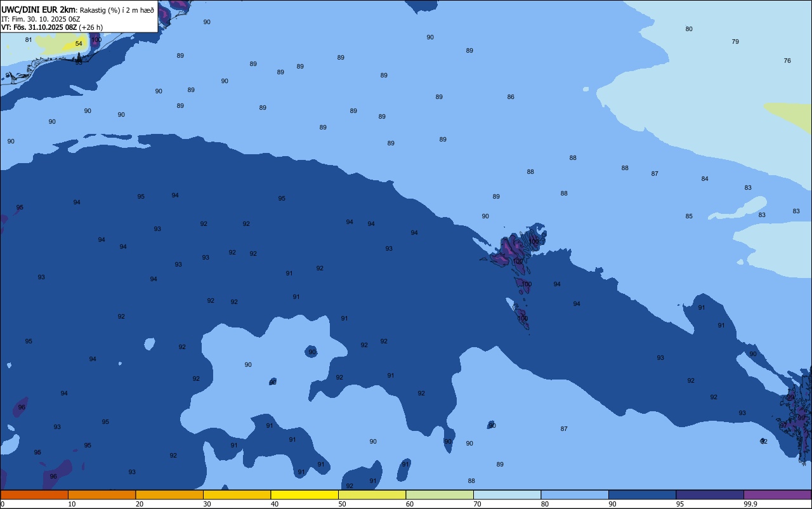This screenshot has width=812, height=509.
Task: Click the legend tick label '60'
Action: tap(410, 504)
